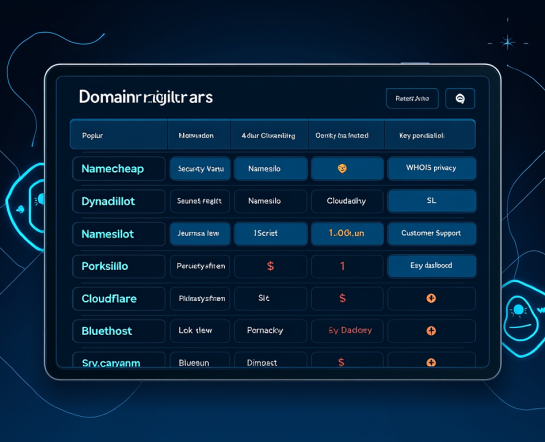The image size is (545, 442).
Task: Click the red '1' cell in Porksililo row
Action: coord(347,266)
